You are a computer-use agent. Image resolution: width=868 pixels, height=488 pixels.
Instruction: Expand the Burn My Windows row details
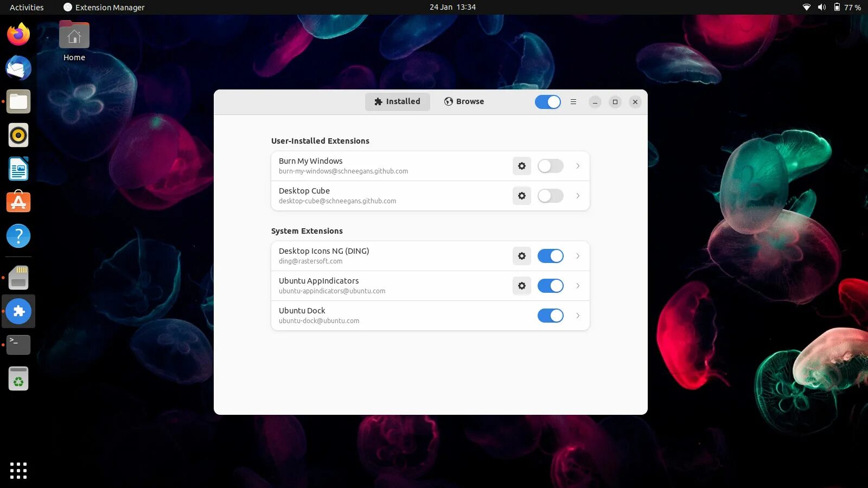tap(578, 166)
